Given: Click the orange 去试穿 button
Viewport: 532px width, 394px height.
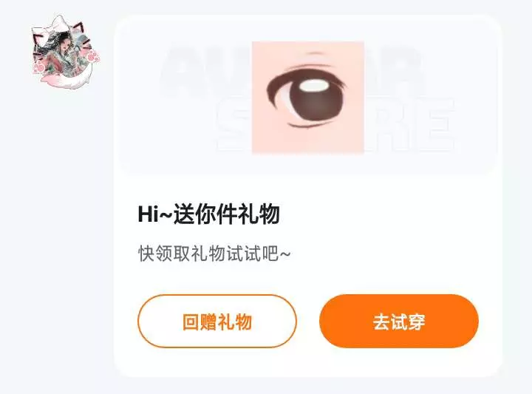Looking at the screenshot, I should (399, 321).
